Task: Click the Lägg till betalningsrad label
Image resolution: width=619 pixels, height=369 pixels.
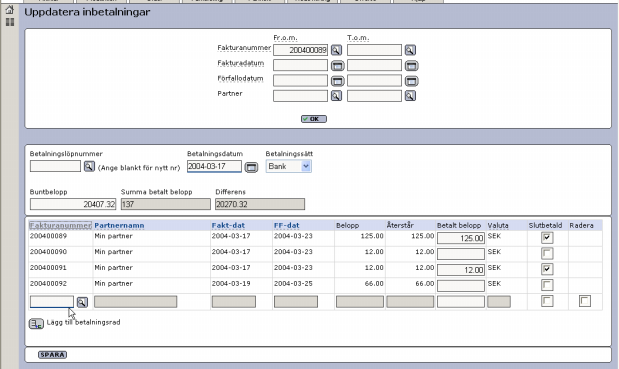Action: [x=83, y=322]
